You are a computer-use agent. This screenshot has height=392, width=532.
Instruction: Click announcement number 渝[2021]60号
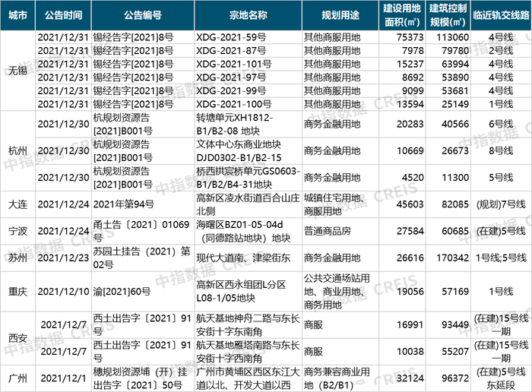(122, 291)
